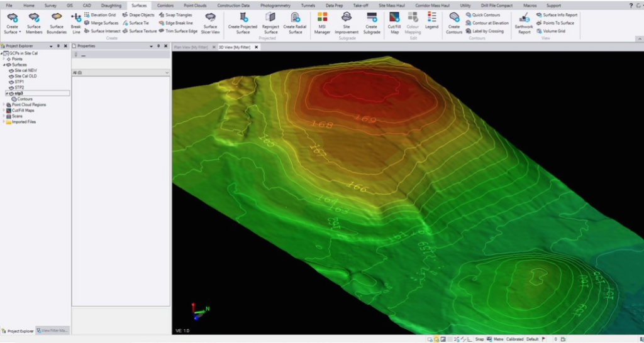
Task: Collapse the Surfaces tree node
Action: coord(4,65)
